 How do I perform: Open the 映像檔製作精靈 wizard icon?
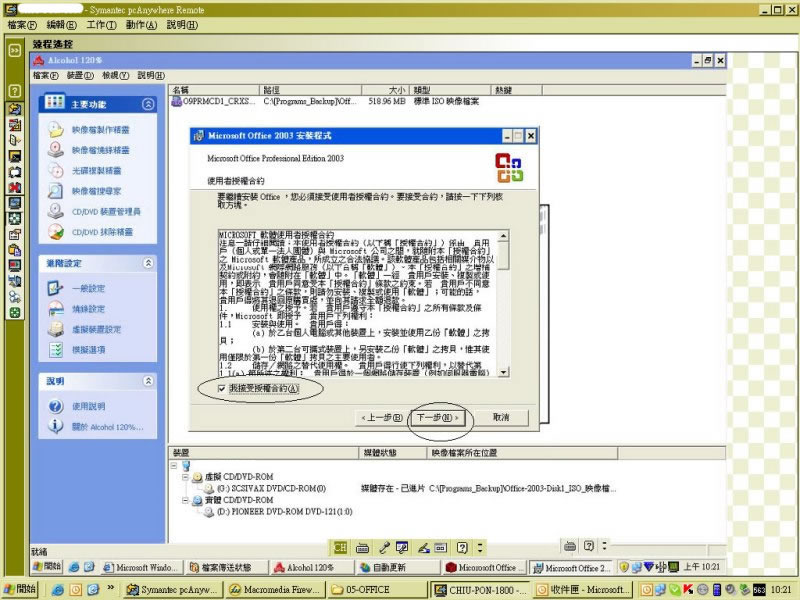point(56,130)
